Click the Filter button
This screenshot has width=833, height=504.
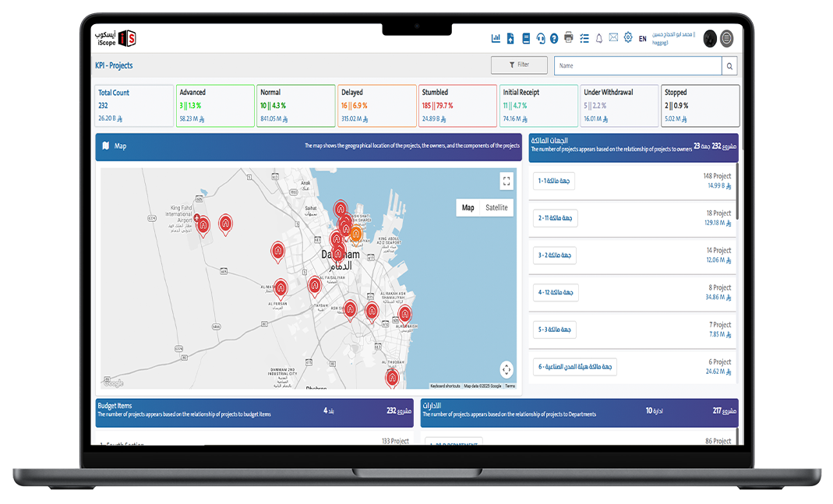pyautogui.click(x=519, y=65)
